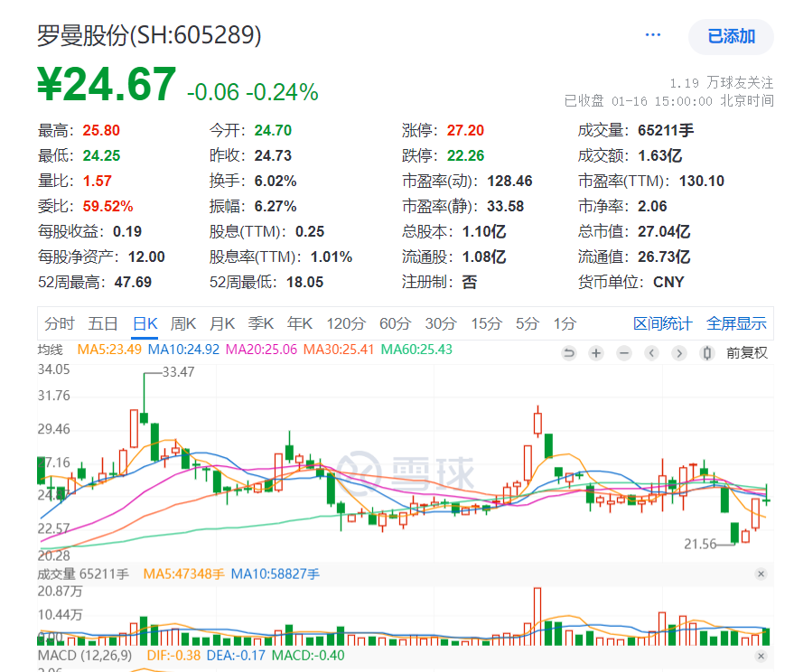Click the current price ¥24.67
Viewport: 794px width, 672px height.
point(107,84)
